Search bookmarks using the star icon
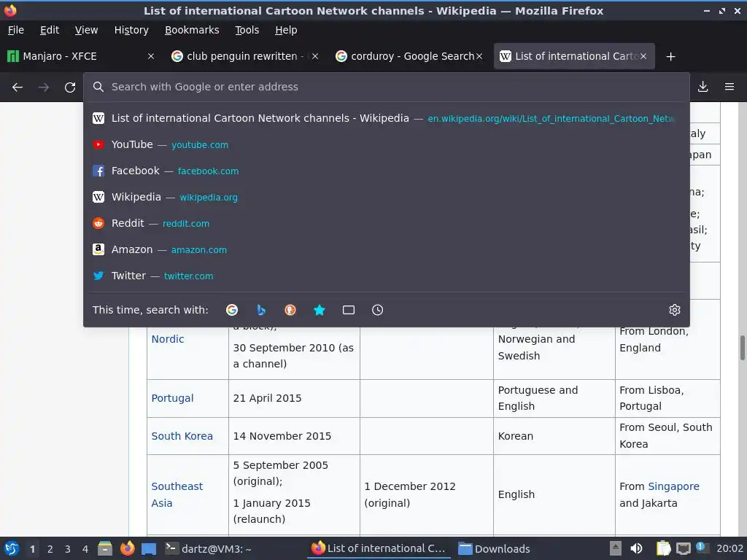The image size is (747, 560). point(320,310)
